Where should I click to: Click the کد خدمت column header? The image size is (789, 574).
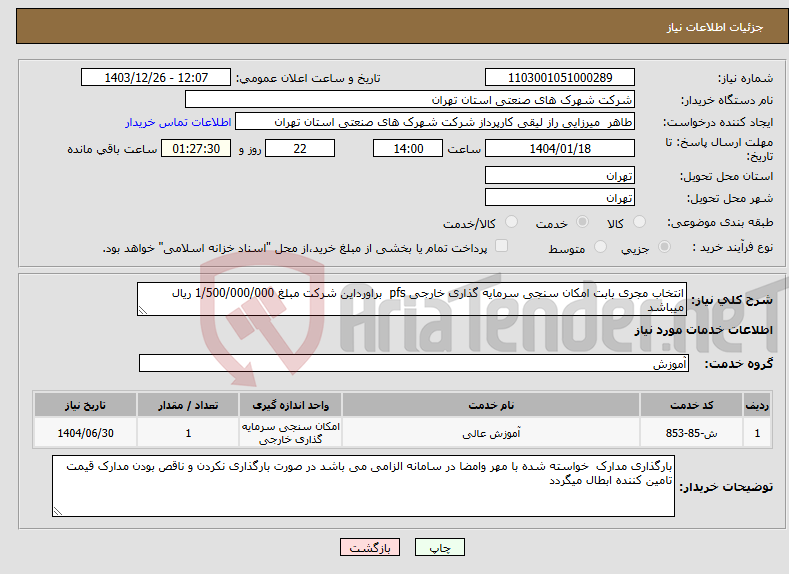tap(691, 405)
